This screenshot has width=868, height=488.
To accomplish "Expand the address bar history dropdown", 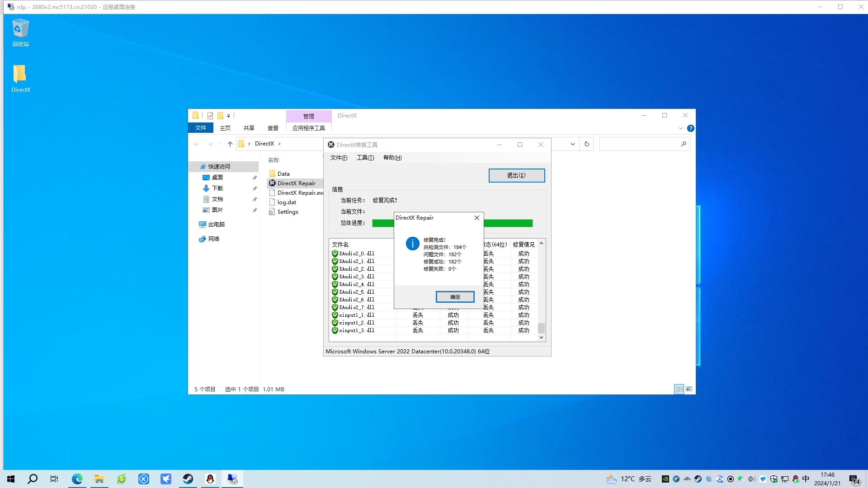I will (x=573, y=144).
